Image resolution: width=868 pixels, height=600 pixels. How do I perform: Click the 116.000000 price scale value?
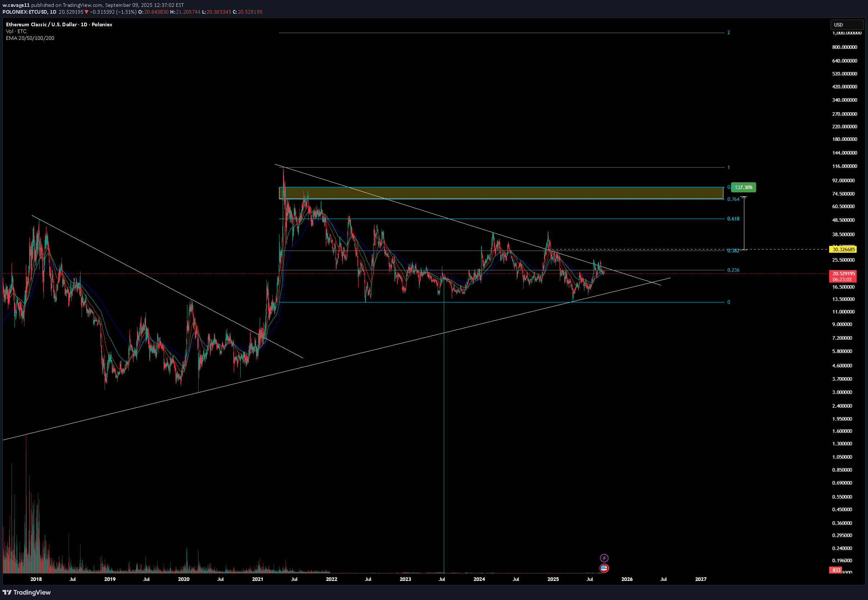pyautogui.click(x=845, y=166)
